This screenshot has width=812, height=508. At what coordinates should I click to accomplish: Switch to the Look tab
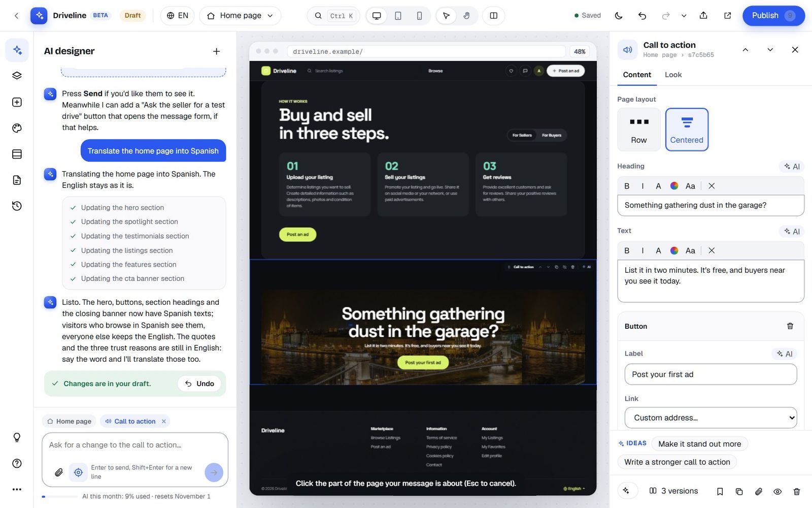pyautogui.click(x=673, y=75)
